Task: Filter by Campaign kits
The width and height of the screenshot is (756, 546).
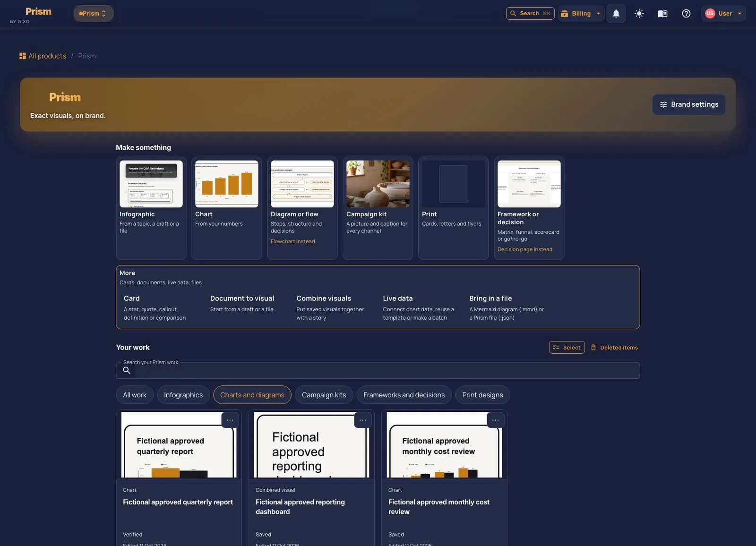Action: coord(324,395)
